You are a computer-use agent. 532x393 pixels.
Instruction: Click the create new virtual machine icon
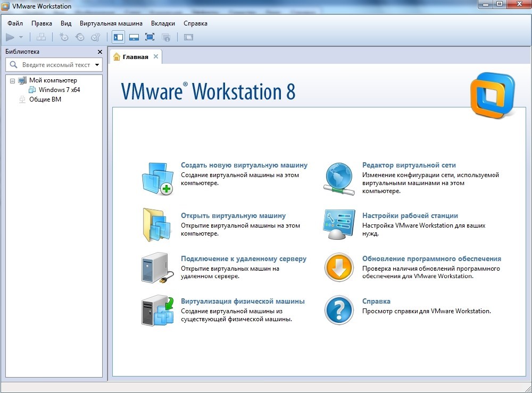tap(157, 179)
